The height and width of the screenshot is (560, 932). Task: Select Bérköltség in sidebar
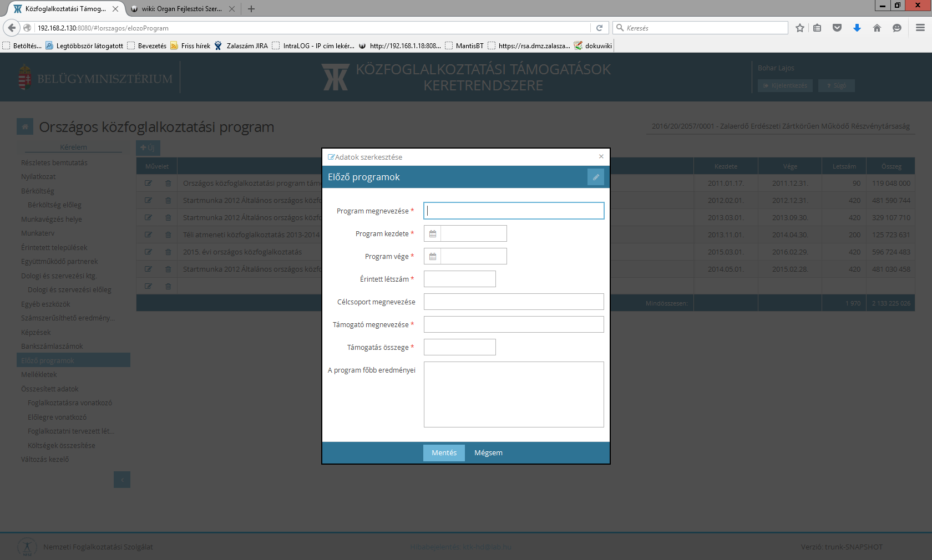click(38, 191)
